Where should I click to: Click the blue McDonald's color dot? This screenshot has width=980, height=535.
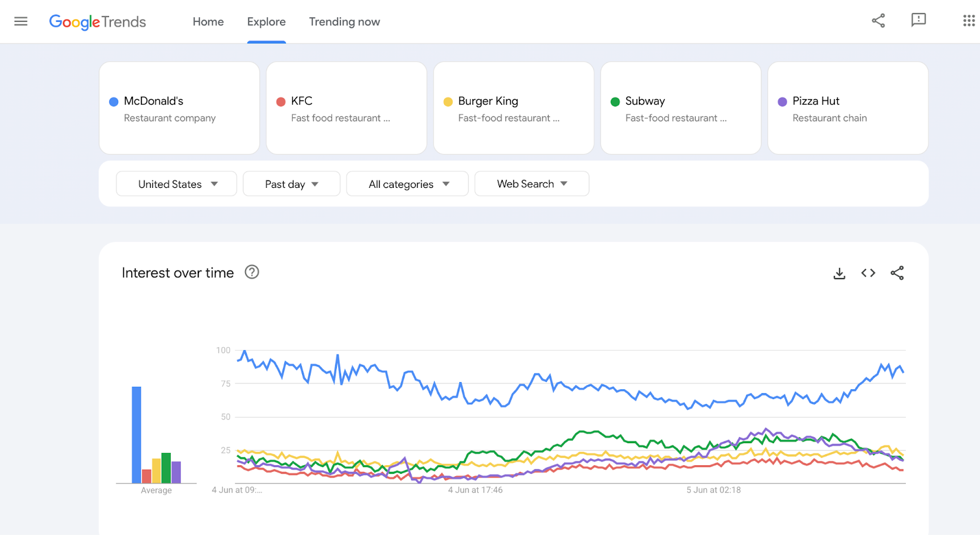click(113, 102)
